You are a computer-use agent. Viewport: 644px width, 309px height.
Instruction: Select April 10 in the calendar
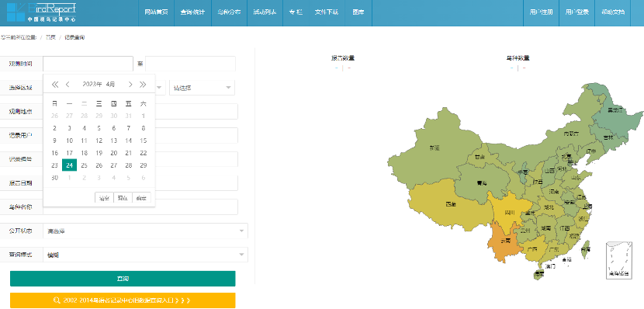[x=69, y=141]
